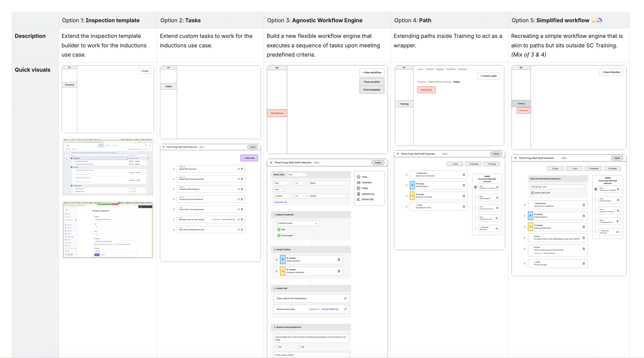Select Step 1 radio in Option 5 preview panel

(596, 189)
